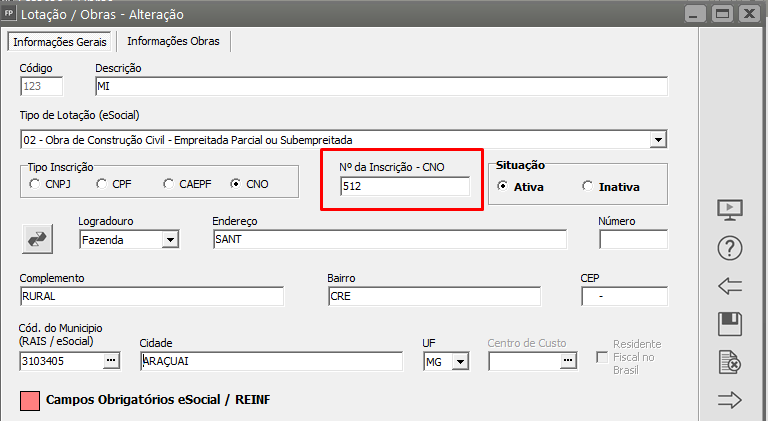The width and height of the screenshot is (768, 421).
Task: Click the Descrição input field
Action: pos(382,86)
